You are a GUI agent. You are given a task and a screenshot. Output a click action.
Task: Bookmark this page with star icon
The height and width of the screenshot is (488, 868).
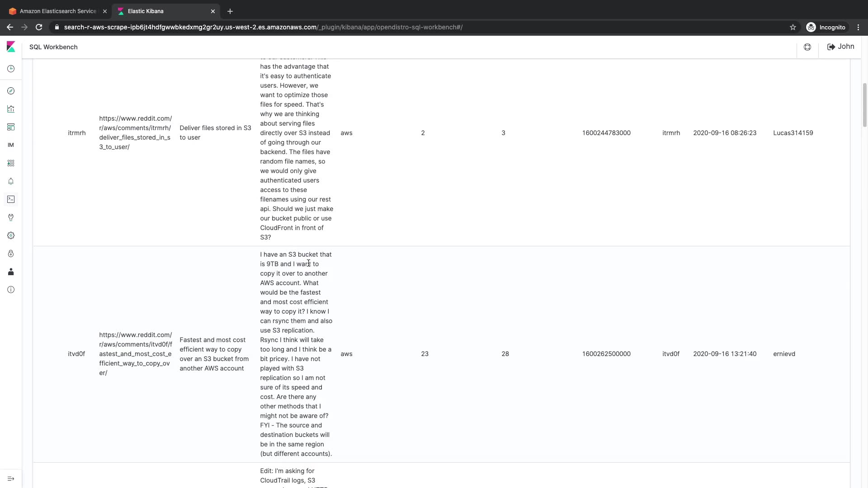(x=793, y=27)
